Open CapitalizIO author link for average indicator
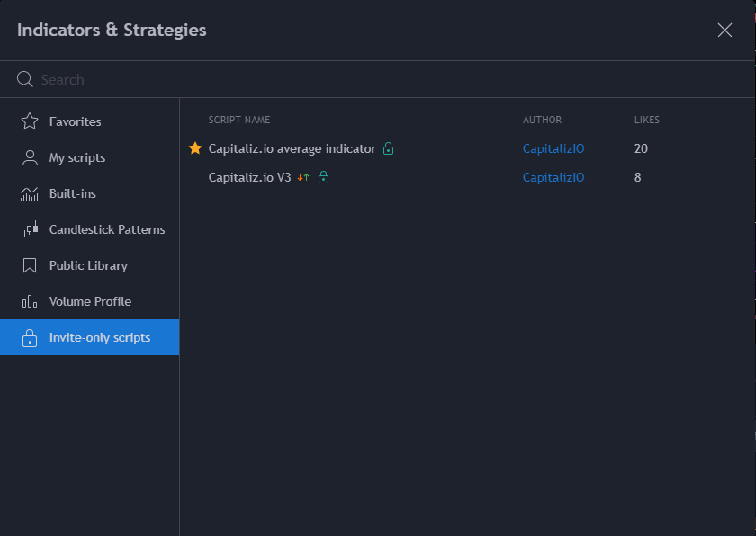This screenshot has width=756, height=536. [553, 148]
